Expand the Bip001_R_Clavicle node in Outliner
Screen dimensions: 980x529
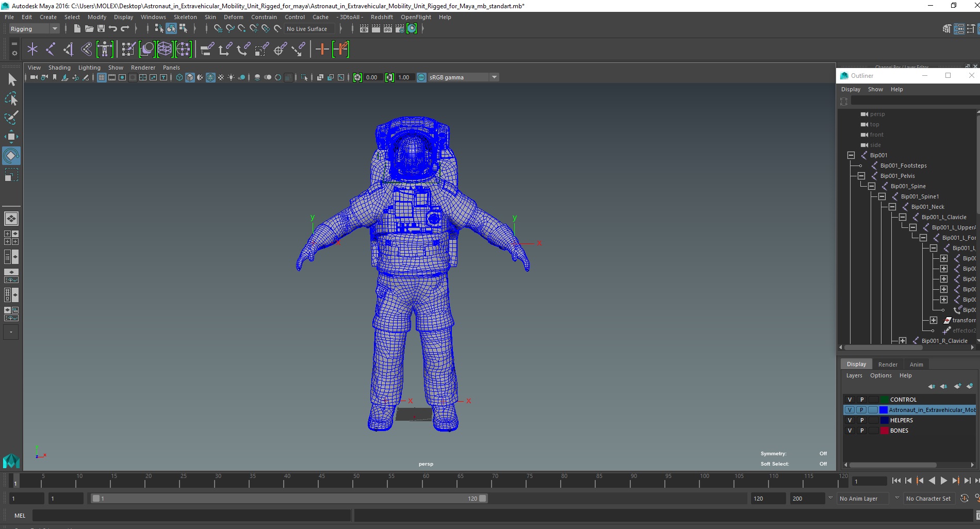[x=903, y=341]
